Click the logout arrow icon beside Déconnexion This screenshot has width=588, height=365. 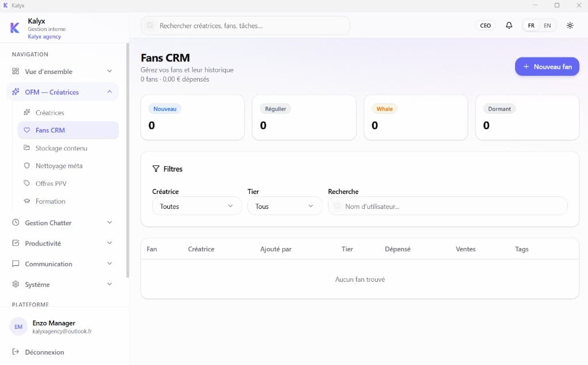click(16, 351)
